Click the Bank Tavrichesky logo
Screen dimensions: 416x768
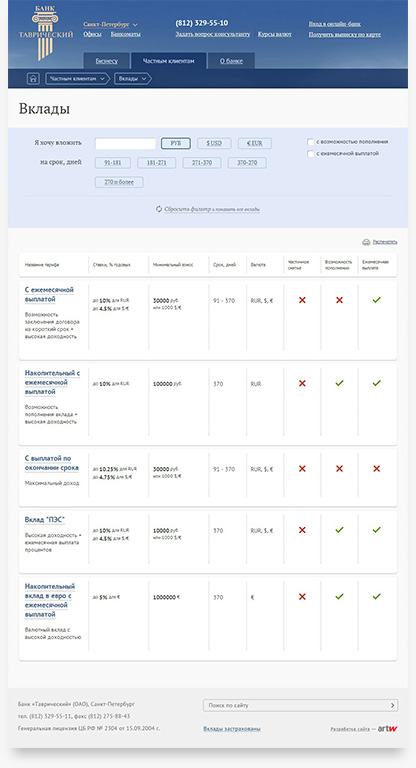coord(46,33)
